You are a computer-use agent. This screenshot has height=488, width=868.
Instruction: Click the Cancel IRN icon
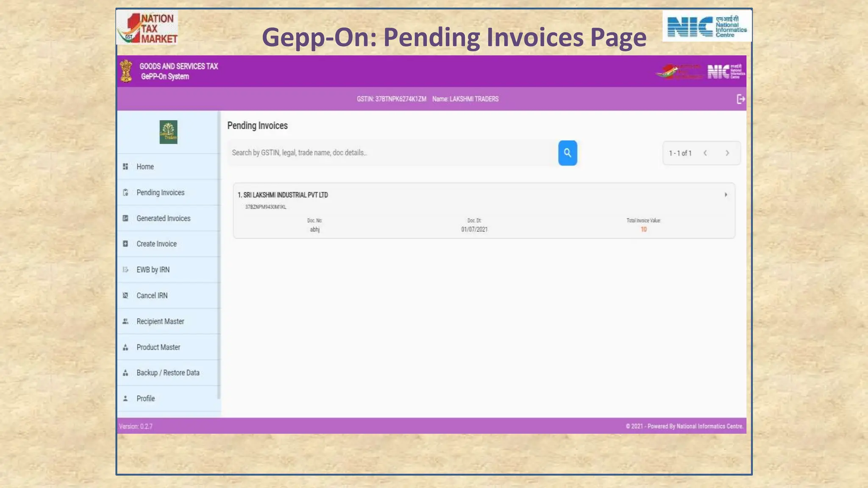point(125,295)
